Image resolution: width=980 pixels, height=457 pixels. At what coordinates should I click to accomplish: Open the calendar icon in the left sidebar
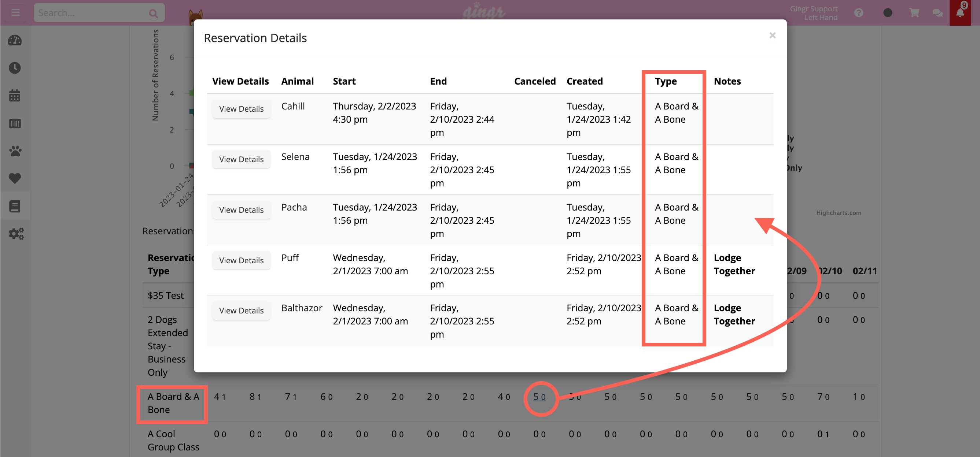click(14, 96)
